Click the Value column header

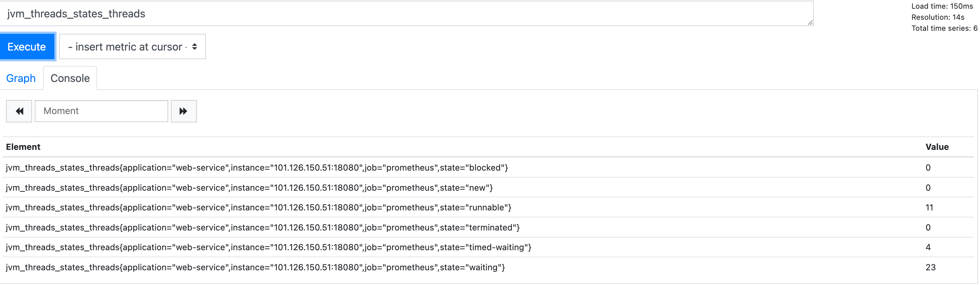937,147
